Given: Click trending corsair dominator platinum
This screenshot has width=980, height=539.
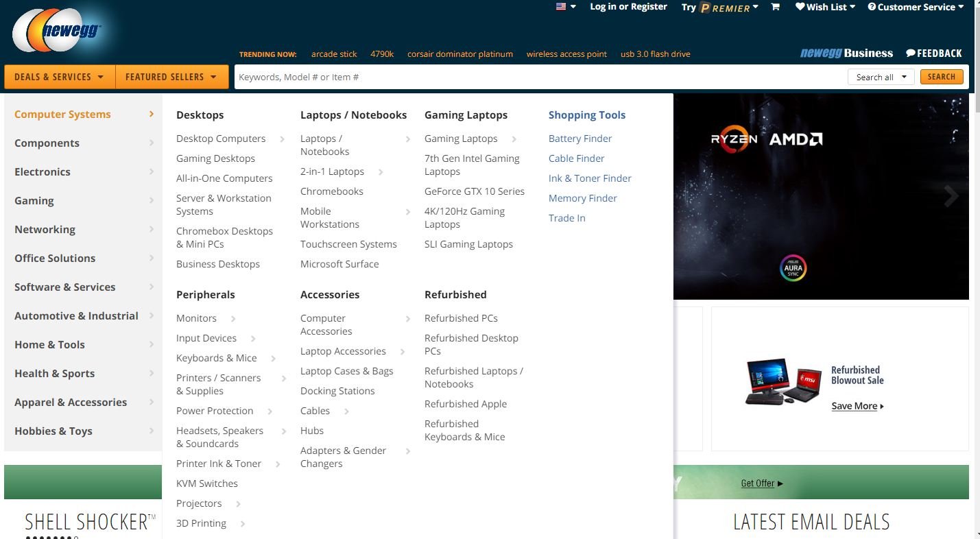Looking at the screenshot, I should point(460,54).
